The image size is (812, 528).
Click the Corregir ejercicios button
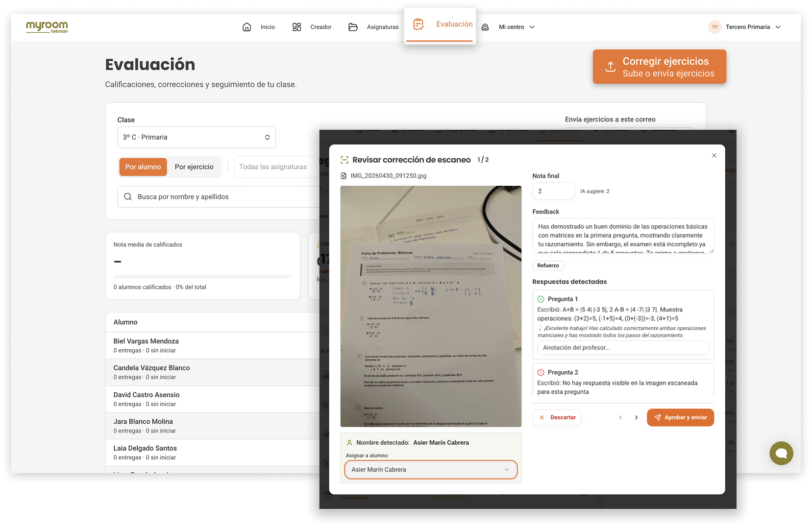pyautogui.click(x=659, y=67)
